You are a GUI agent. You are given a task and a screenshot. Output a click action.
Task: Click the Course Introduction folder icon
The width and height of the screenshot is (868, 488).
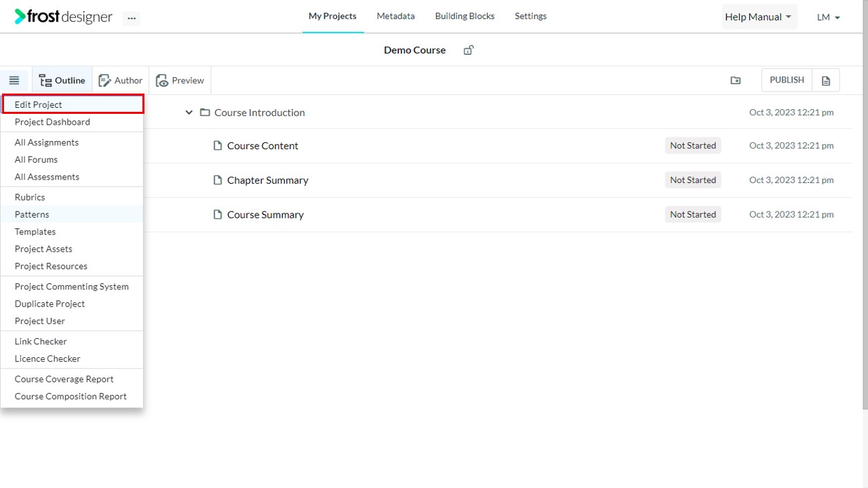pos(205,113)
